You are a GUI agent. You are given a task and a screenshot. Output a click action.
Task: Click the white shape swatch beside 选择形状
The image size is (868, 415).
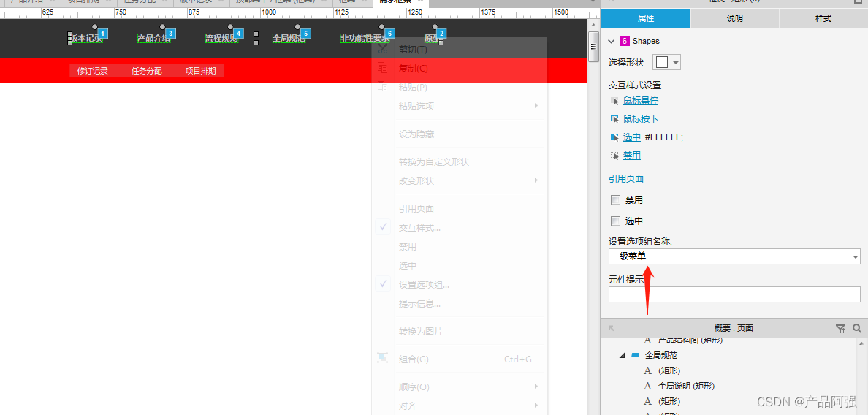coord(661,63)
